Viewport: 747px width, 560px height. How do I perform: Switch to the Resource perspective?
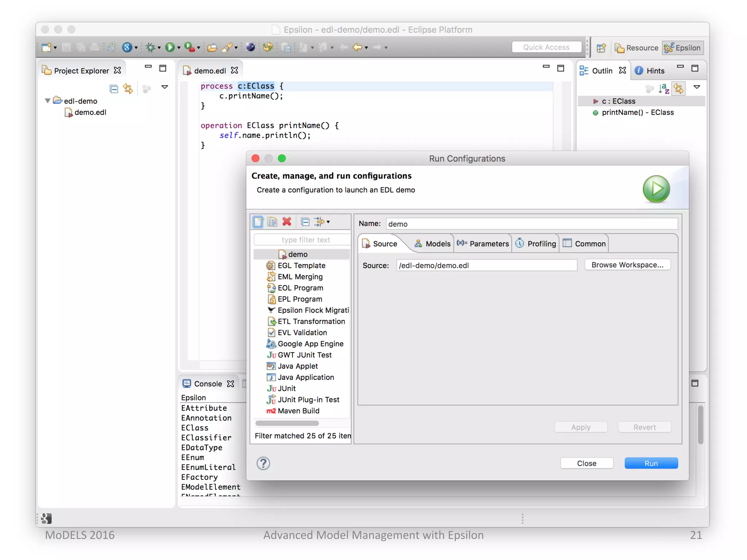(636, 48)
